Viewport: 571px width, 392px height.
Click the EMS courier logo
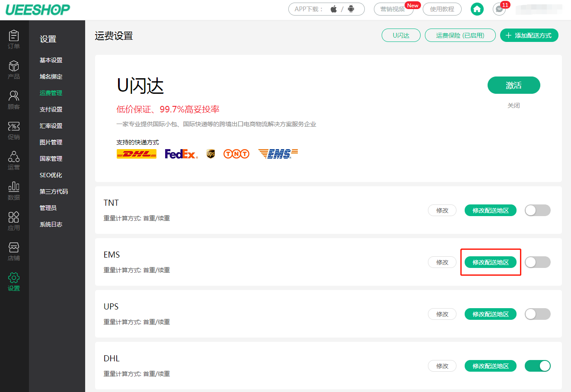pyautogui.click(x=278, y=153)
